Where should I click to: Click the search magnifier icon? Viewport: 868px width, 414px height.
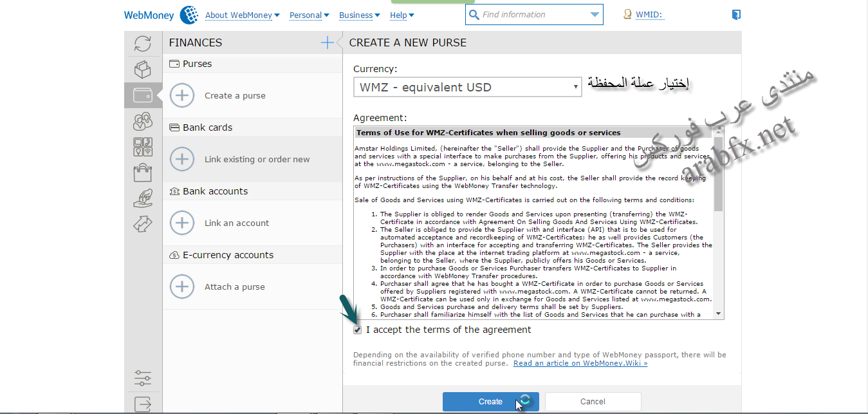(x=474, y=15)
